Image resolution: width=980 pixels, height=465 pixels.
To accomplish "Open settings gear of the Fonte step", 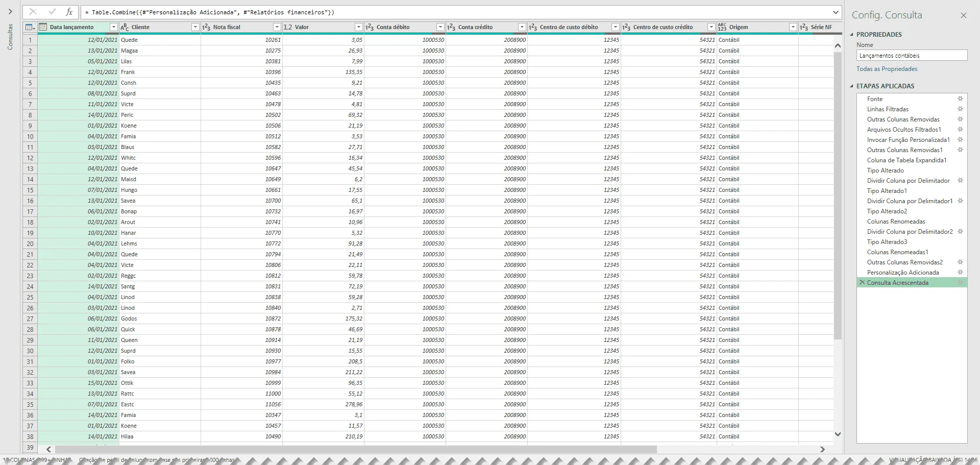I will (x=960, y=99).
